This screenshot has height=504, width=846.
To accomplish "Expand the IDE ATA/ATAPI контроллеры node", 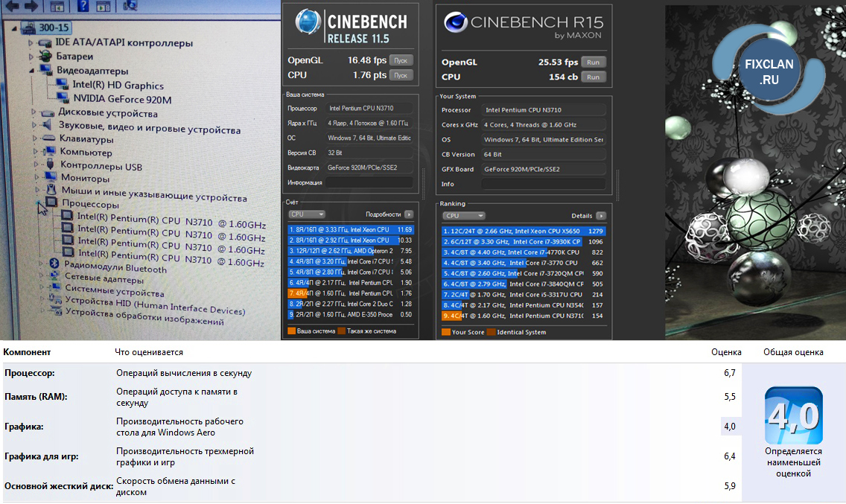I will pyautogui.click(x=31, y=42).
